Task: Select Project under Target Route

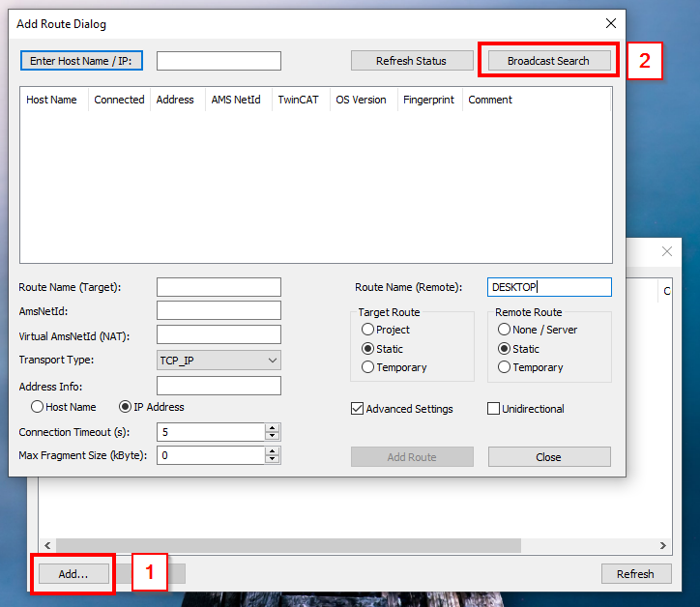Action: 367,330
